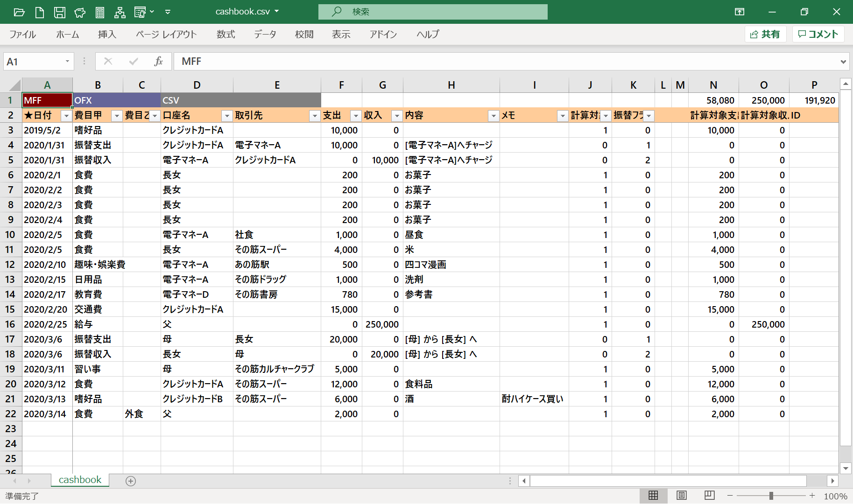This screenshot has width=853, height=504.
Task: Select the 191,920 total cell
Action: [x=814, y=100]
